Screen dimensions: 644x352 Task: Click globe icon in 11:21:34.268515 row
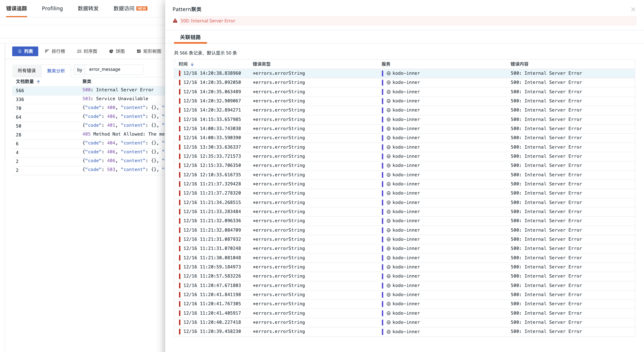[x=389, y=203]
